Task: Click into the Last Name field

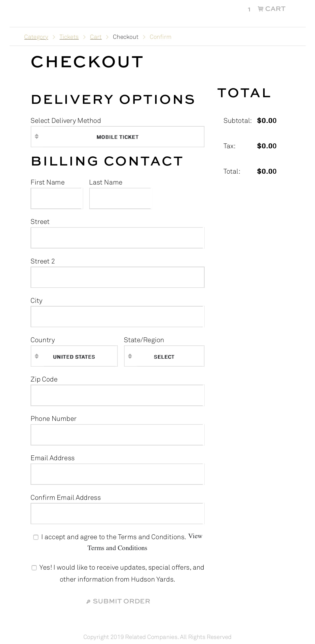Action: (x=121, y=199)
